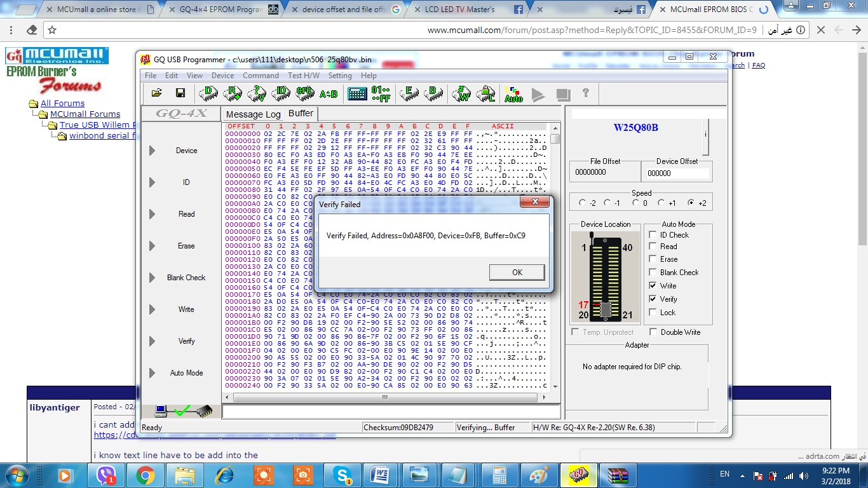Click the Lock chip toolbar icon (L)
Viewport: 868px width, 488px height.
(x=486, y=93)
